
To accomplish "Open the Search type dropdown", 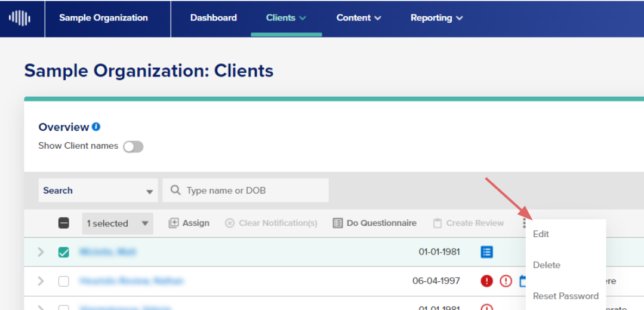I will pos(98,191).
